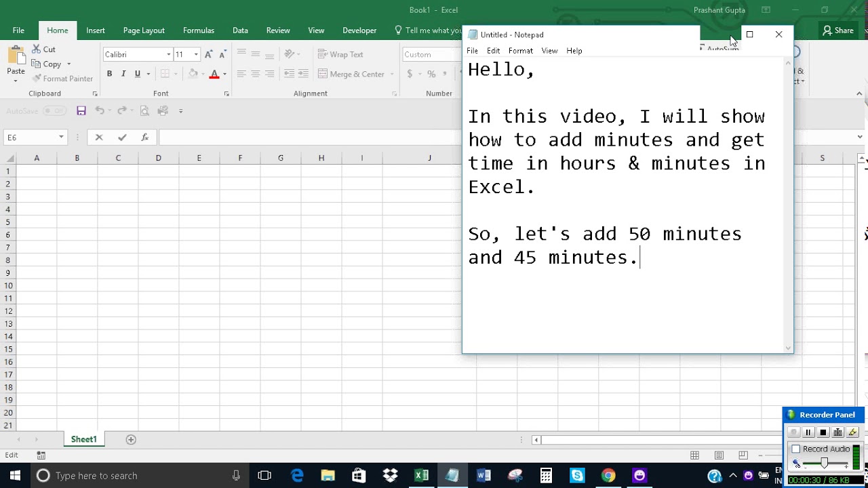Viewport: 868px width, 488px height.
Task: Pause recording in the Recorder Panel
Action: coord(808,432)
